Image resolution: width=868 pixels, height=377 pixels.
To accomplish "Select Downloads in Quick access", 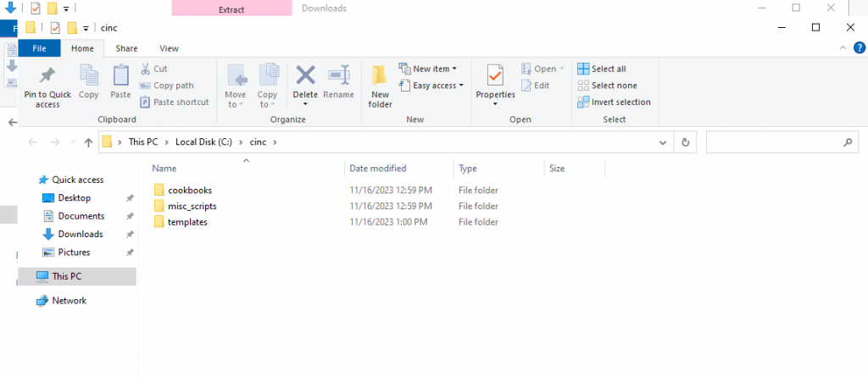I will click(80, 234).
